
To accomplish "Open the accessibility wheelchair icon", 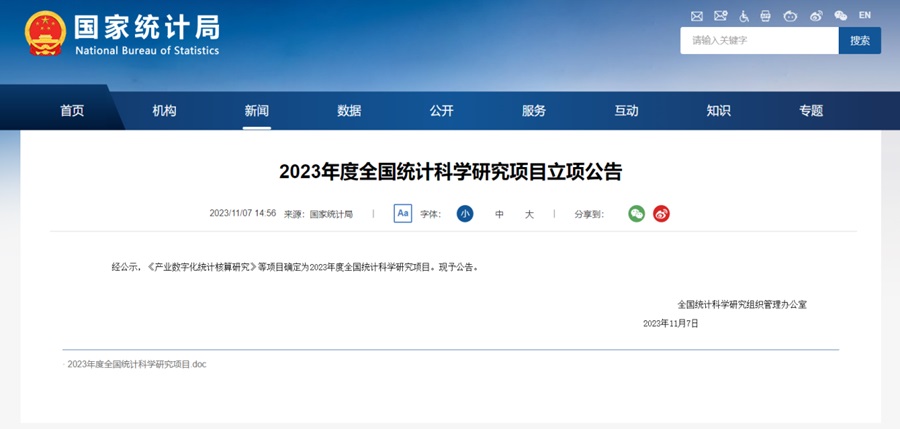I will (744, 16).
